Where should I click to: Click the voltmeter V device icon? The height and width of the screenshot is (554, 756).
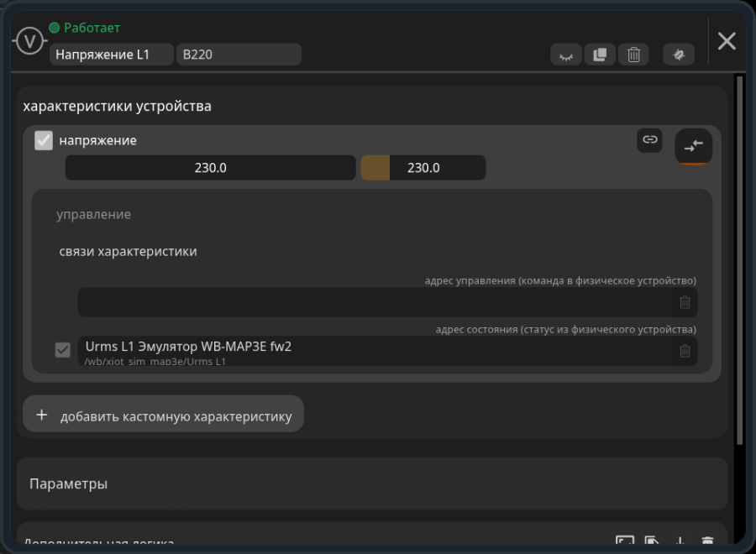coord(30,41)
